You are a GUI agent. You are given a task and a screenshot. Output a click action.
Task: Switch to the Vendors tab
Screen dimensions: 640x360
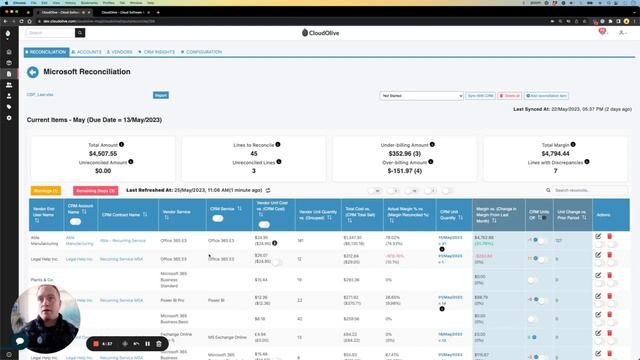coord(120,52)
